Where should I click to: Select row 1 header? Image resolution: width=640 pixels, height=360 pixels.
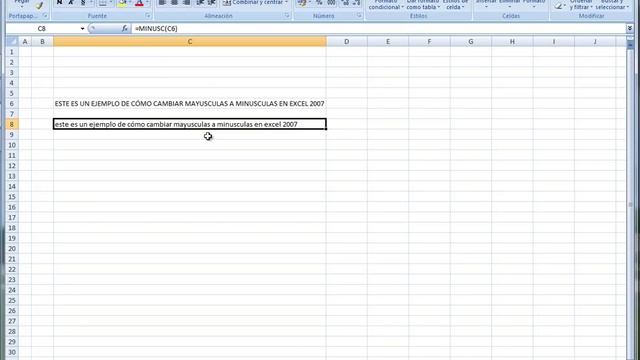point(12,52)
